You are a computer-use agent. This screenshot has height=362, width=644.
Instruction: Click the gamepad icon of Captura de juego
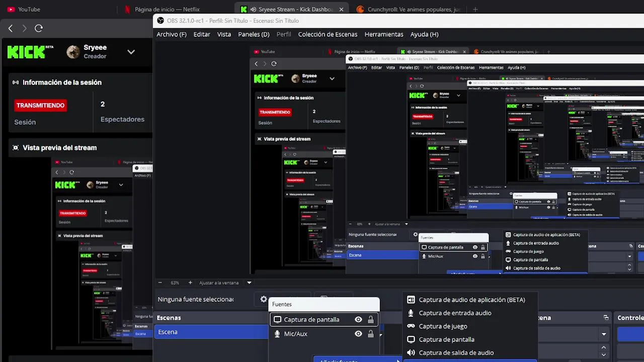point(411,326)
